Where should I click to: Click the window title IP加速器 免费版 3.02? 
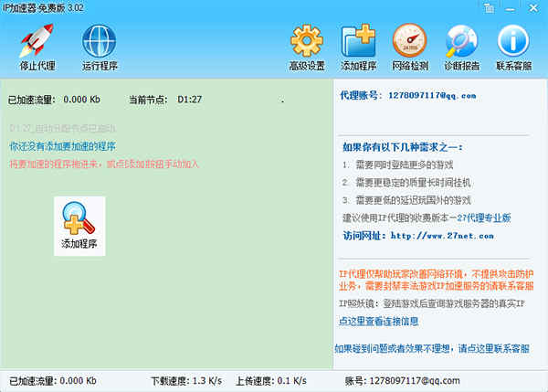[43, 7]
